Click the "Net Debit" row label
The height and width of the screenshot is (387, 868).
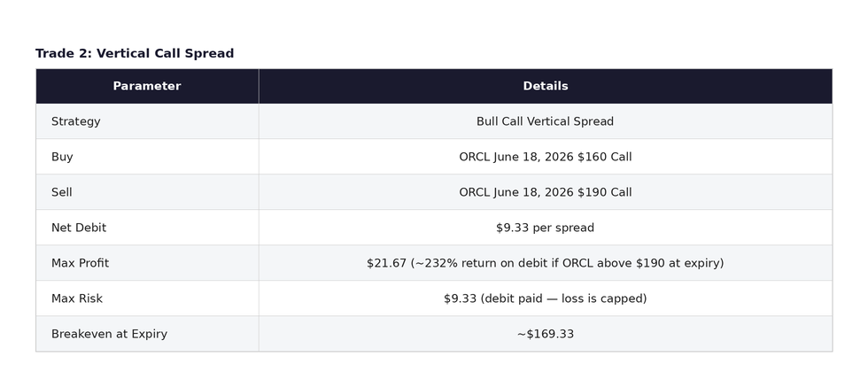click(x=79, y=228)
